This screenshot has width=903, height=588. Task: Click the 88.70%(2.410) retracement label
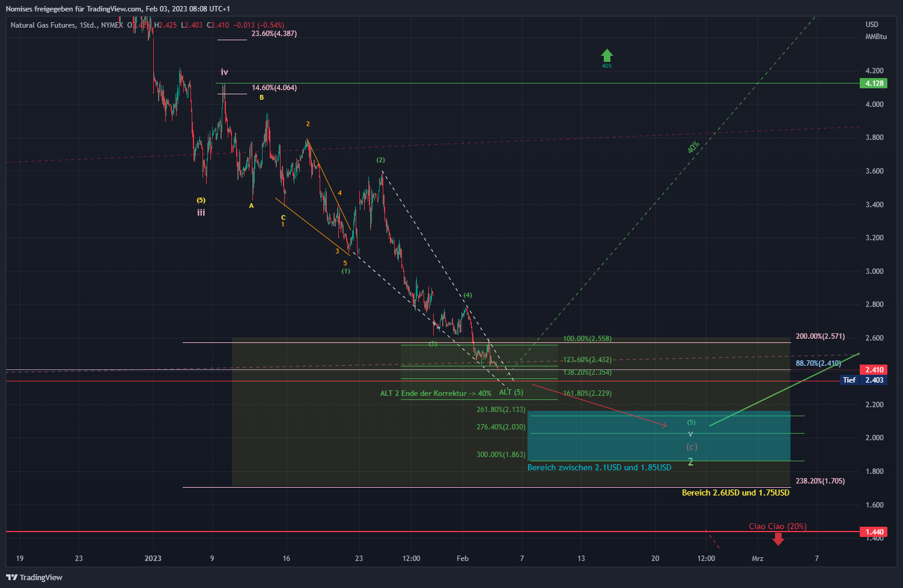tap(818, 363)
